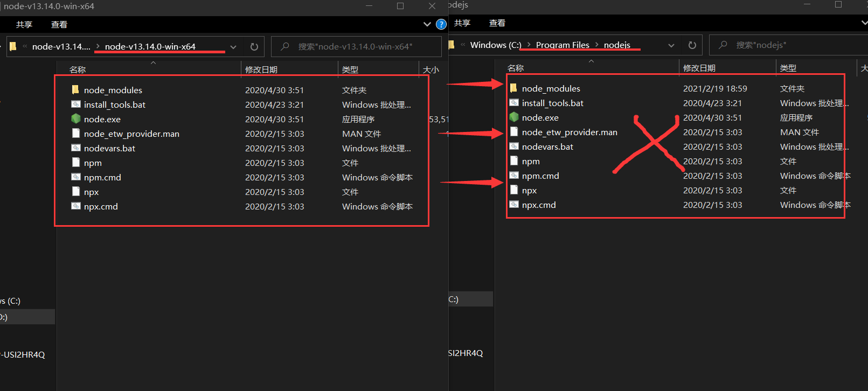Click the blue help question mark icon
The width and height of the screenshot is (868, 391).
(441, 24)
